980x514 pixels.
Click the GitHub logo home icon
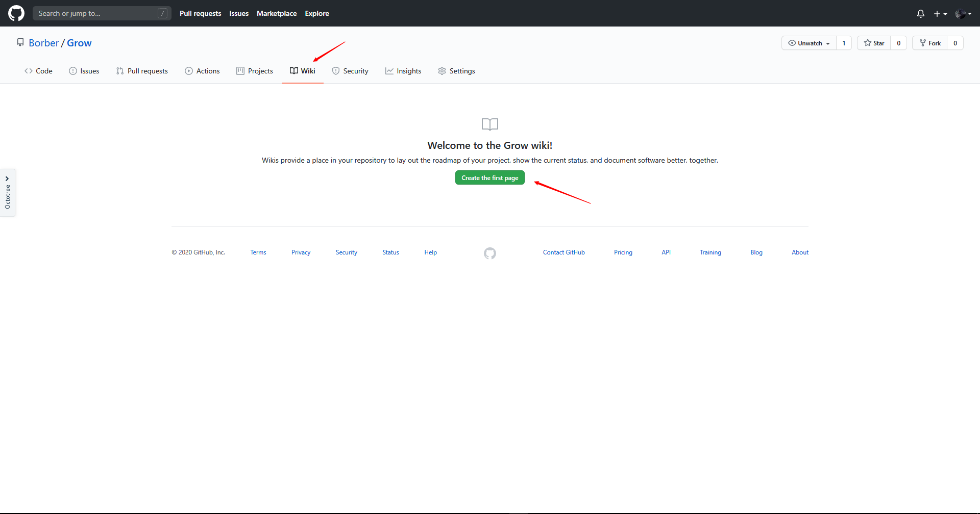[16, 13]
